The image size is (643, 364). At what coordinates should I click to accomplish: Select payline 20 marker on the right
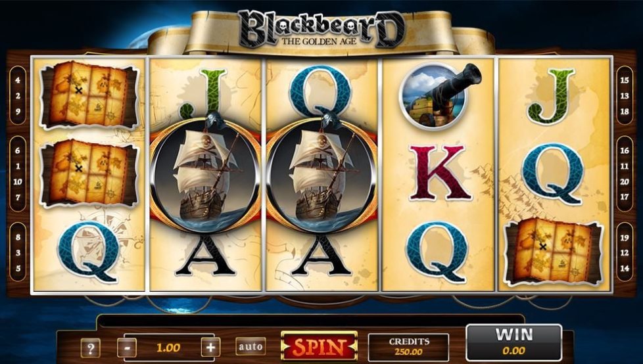[x=624, y=181]
